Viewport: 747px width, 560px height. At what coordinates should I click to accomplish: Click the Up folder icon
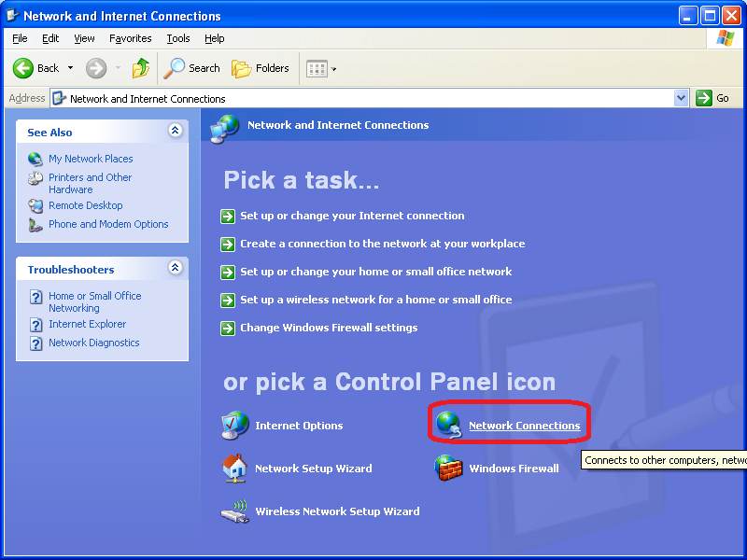(141, 68)
